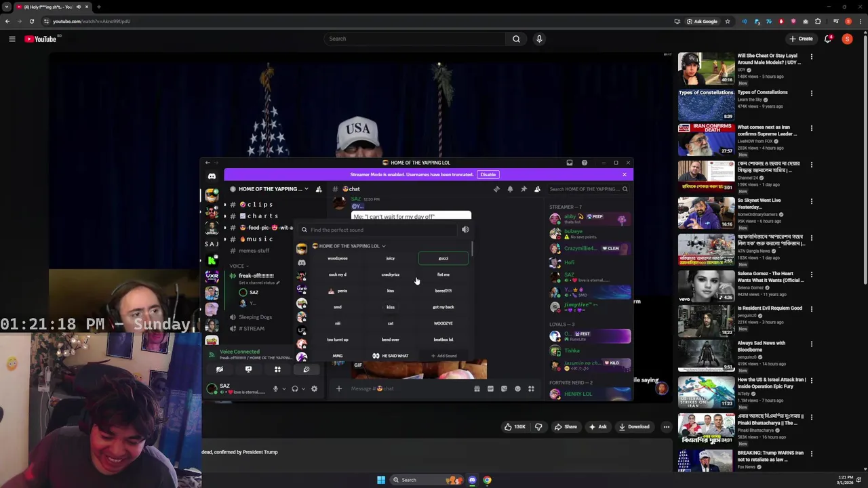This screenshot has height=488, width=868.
Task: Open Chrome extensions puzzle icon
Action: coord(818,21)
